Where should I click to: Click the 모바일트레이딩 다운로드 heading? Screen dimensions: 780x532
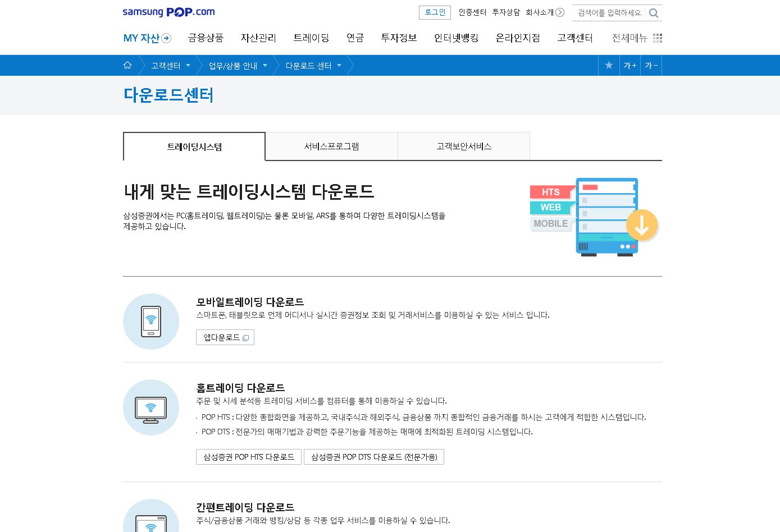tap(250, 302)
